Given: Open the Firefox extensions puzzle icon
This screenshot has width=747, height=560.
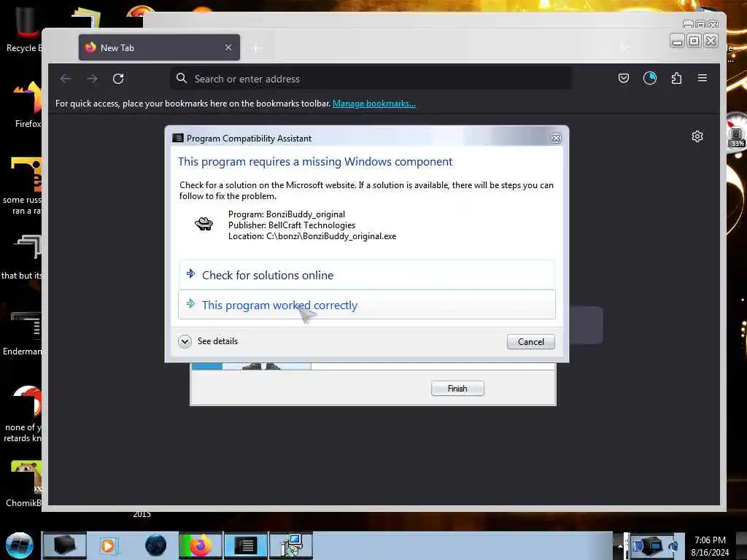Looking at the screenshot, I should 676,78.
